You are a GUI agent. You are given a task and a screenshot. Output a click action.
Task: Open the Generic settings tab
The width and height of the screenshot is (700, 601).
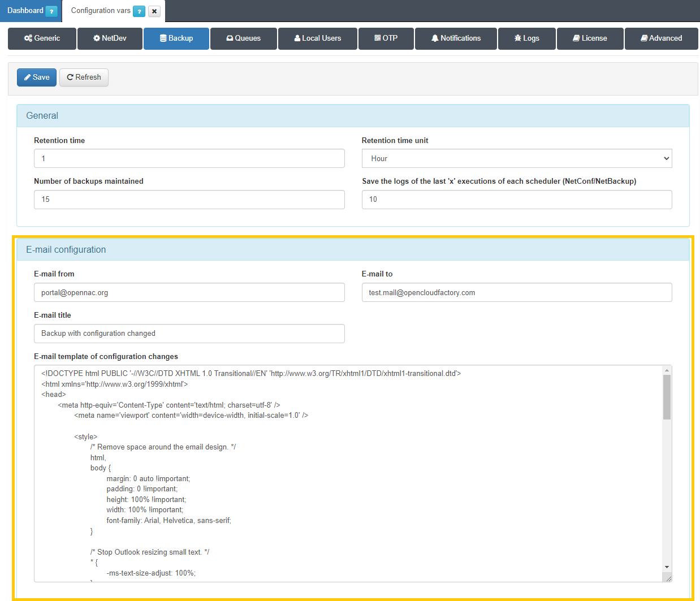click(x=42, y=38)
